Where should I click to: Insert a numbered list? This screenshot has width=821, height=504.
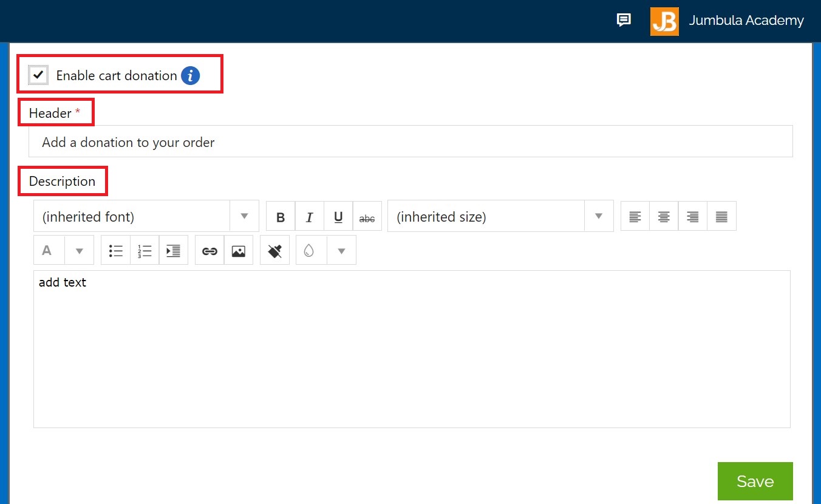145,250
